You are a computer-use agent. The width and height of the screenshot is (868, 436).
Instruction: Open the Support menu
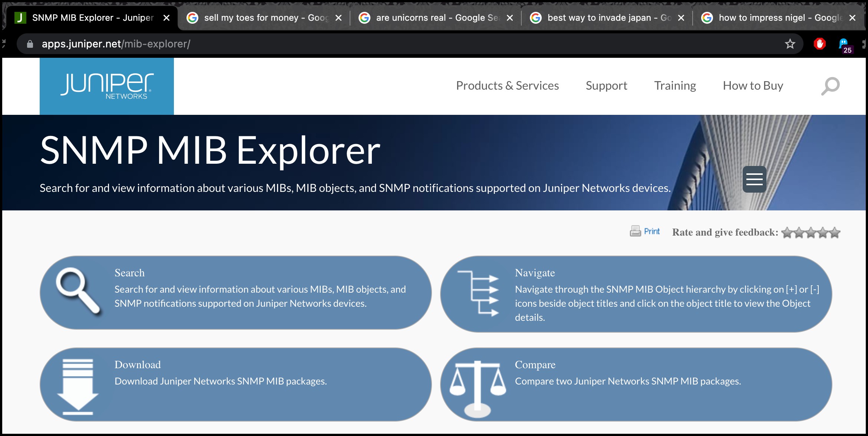606,86
